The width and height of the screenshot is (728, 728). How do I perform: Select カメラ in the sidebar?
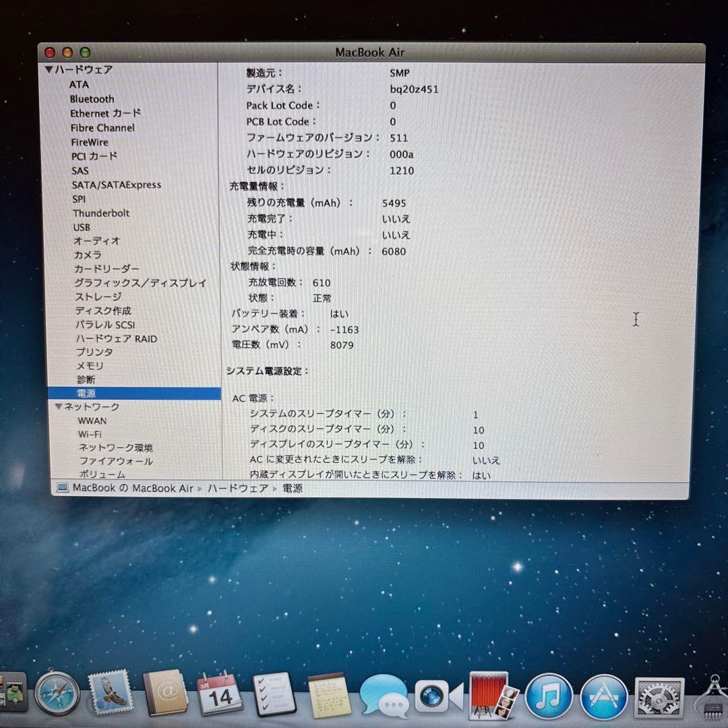click(x=88, y=255)
